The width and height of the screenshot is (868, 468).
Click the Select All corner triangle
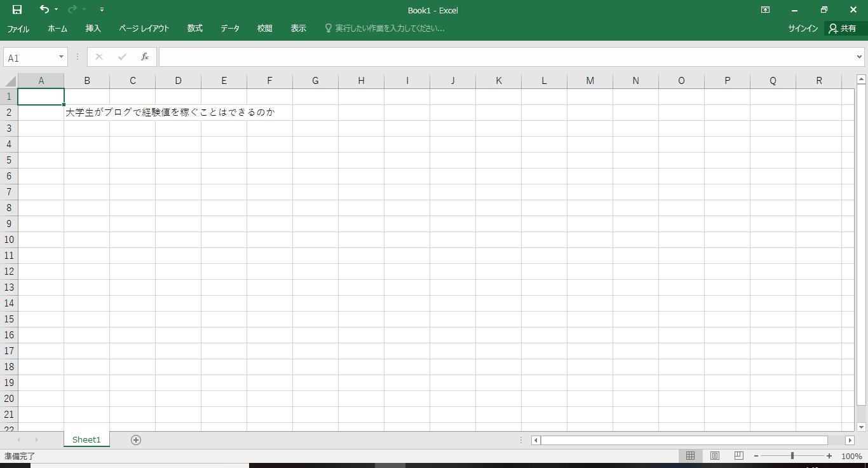[10, 81]
